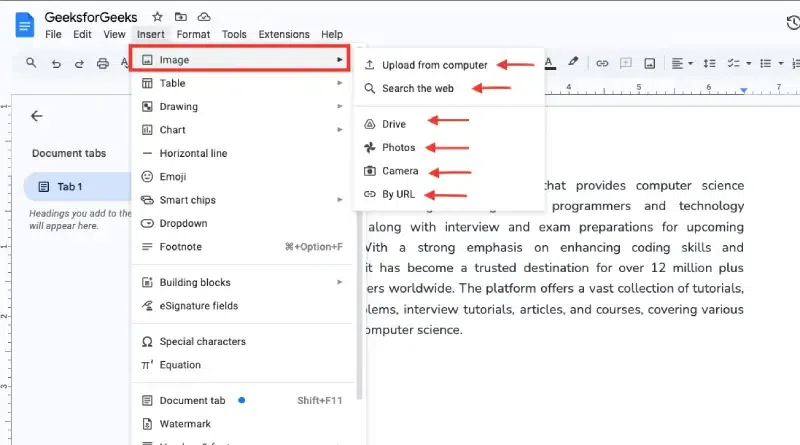Viewport: 800px width, 445px height.
Task: Choose Search the web
Action: pyautogui.click(x=449, y=88)
